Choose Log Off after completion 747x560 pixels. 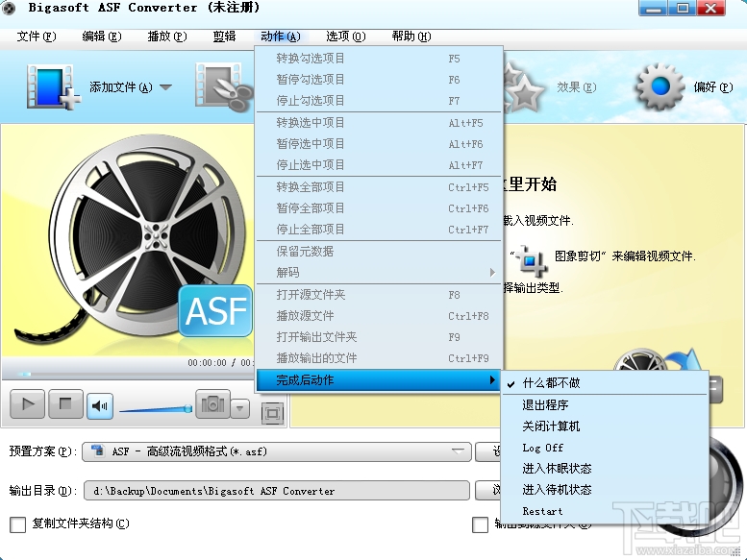click(x=605, y=448)
